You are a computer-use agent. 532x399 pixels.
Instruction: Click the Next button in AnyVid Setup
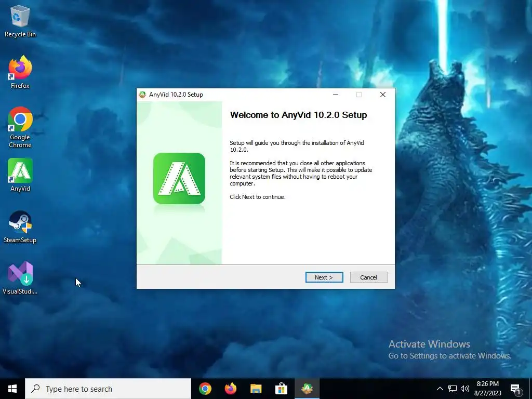(324, 277)
